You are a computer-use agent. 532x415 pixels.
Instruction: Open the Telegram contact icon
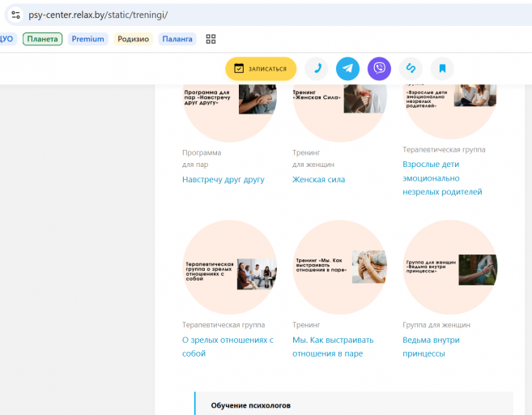tap(347, 69)
